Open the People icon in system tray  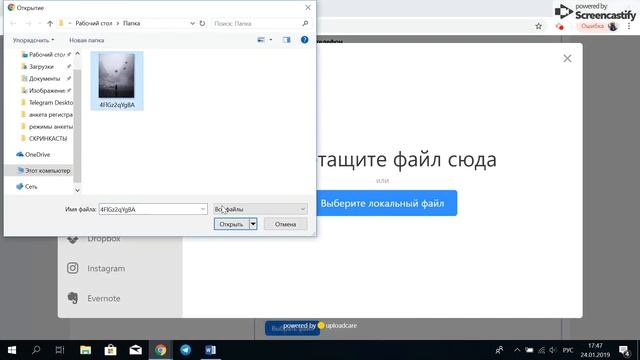click(x=499, y=350)
